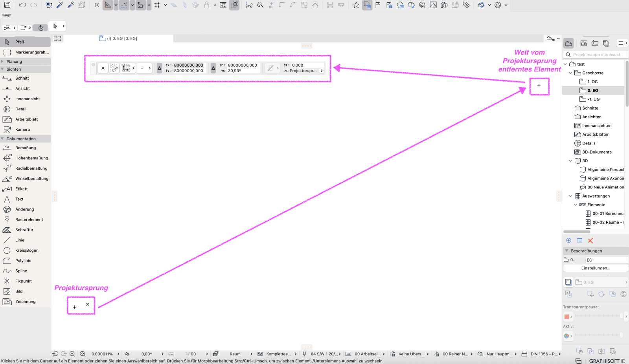Select the -1. UG story

pos(593,100)
